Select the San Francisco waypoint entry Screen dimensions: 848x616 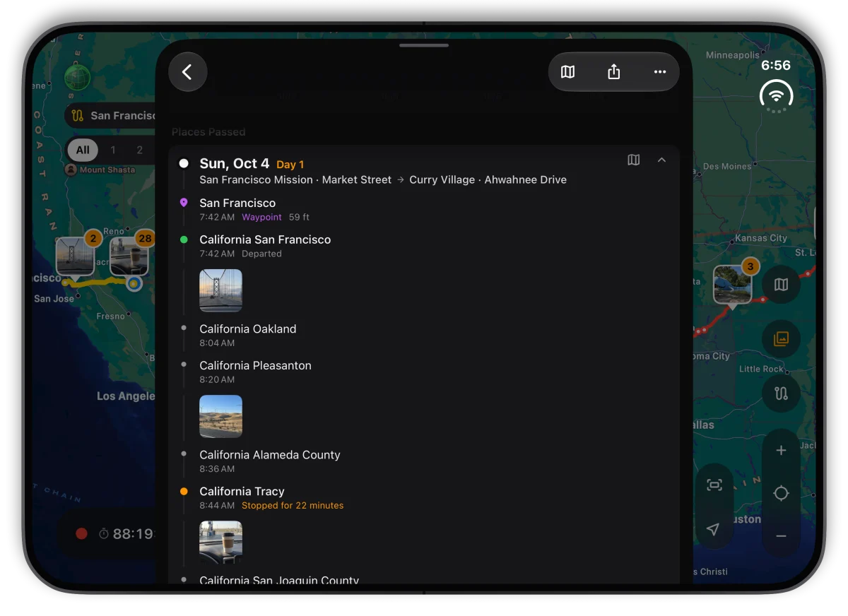tap(424, 209)
